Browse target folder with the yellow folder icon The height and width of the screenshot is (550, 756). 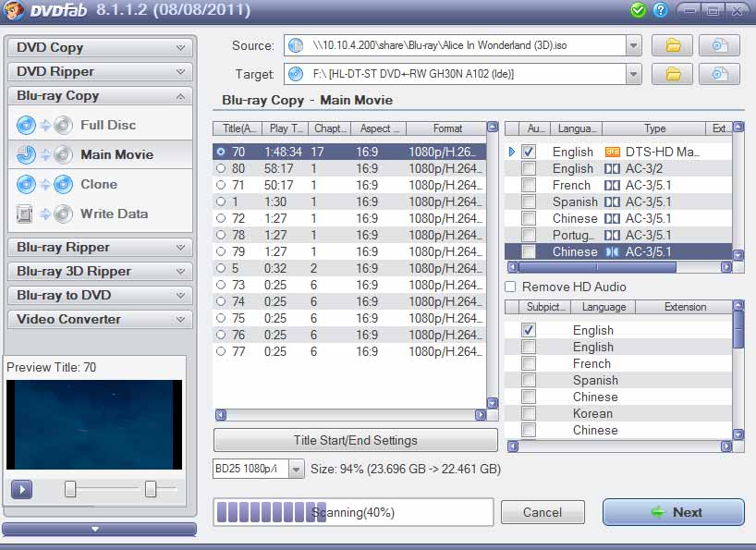673,74
